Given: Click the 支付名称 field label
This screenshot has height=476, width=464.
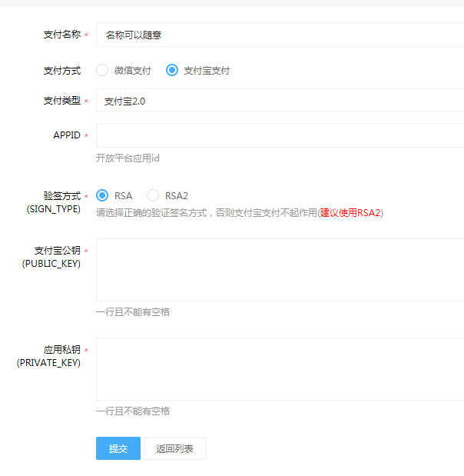Looking at the screenshot, I should (61, 35).
